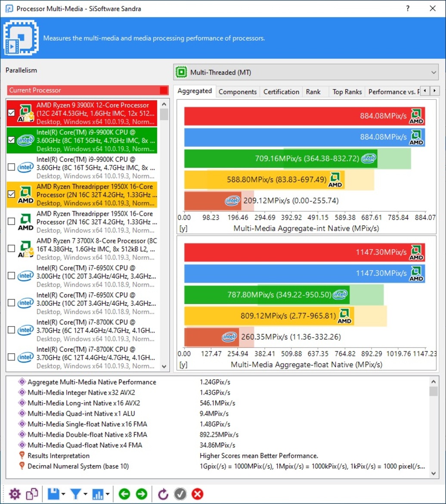Click the tip icon beside Decimal Numeral System
Viewport: 446px width, 504px height.
pos(22,466)
